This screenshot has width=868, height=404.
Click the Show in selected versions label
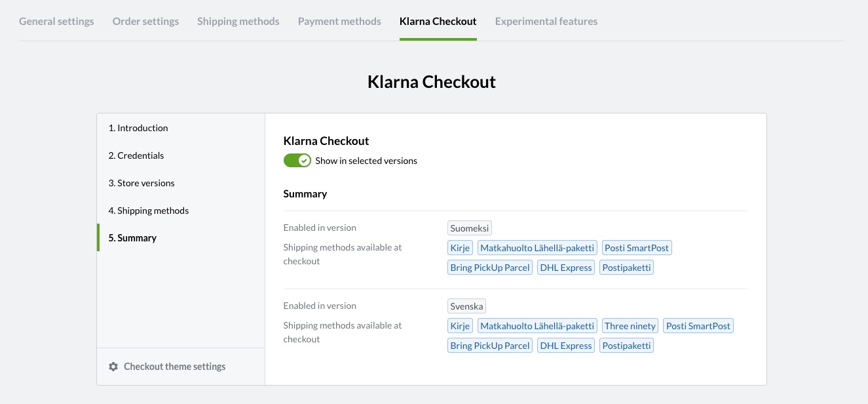pos(366,161)
